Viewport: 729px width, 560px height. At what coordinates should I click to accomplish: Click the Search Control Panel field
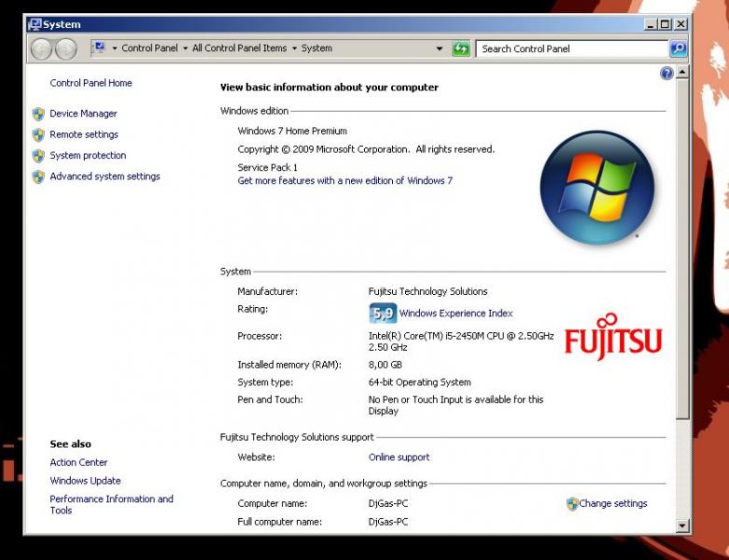pyautogui.click(x=572, y=49)
